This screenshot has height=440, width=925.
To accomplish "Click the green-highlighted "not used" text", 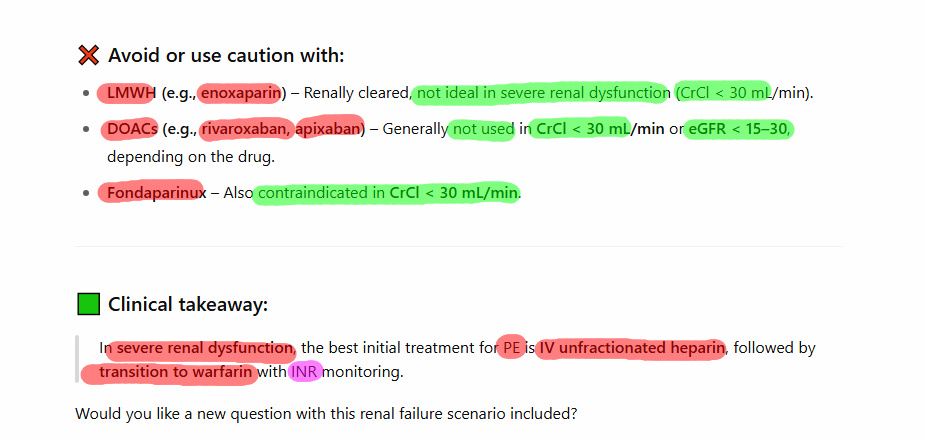I will (482, 129).
